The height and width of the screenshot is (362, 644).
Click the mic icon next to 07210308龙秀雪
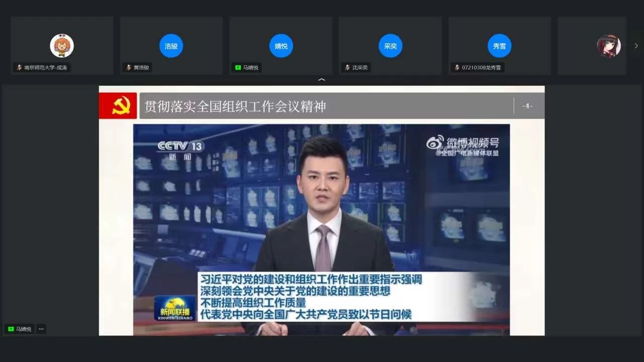coord(457,67)
